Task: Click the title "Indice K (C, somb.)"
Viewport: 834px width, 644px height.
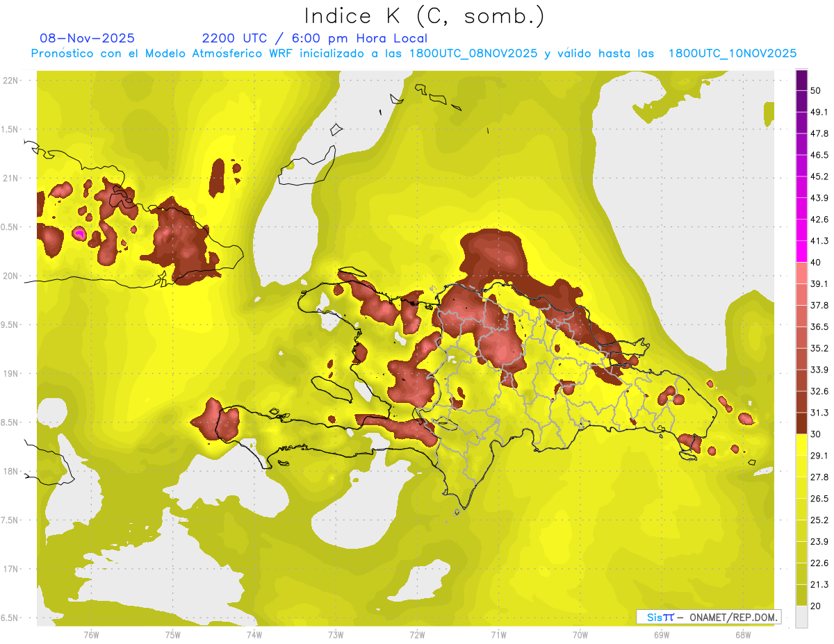Action: pos(424,16)
